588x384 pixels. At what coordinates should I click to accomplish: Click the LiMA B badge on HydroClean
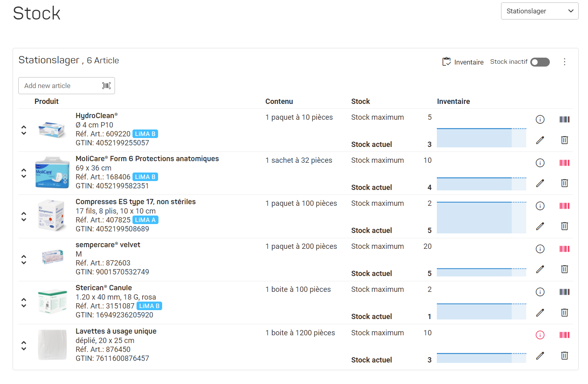145,134
